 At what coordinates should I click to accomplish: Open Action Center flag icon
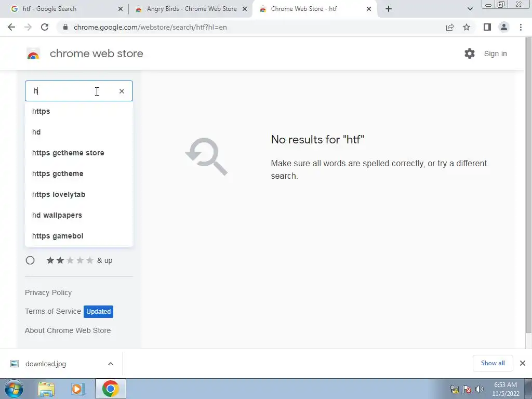coord(467,389)
